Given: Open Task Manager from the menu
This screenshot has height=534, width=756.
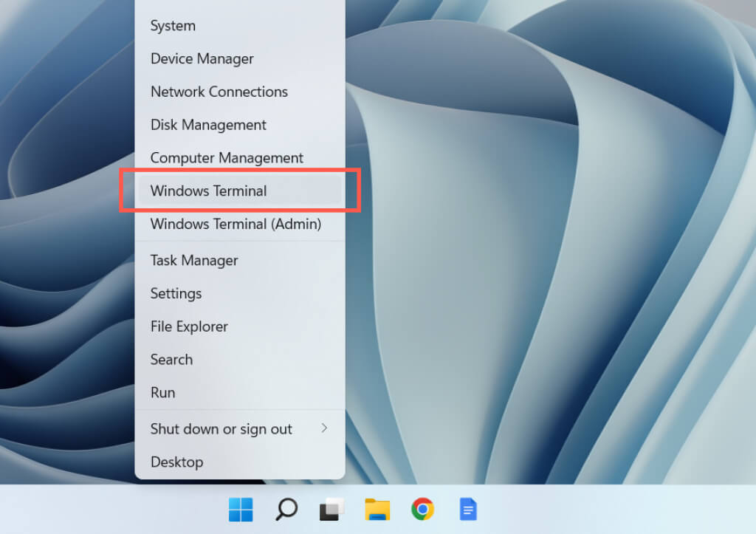Looking at the screenshot, I should click(240, 261).
